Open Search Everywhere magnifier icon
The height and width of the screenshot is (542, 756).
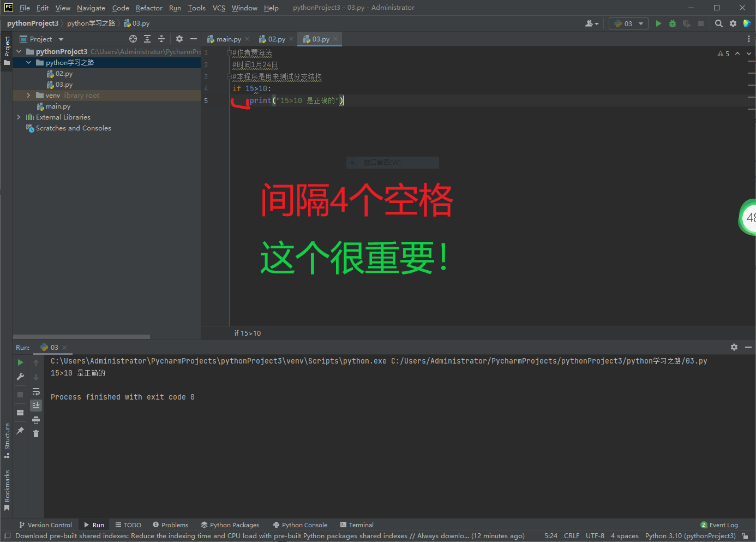pos(719,23)
